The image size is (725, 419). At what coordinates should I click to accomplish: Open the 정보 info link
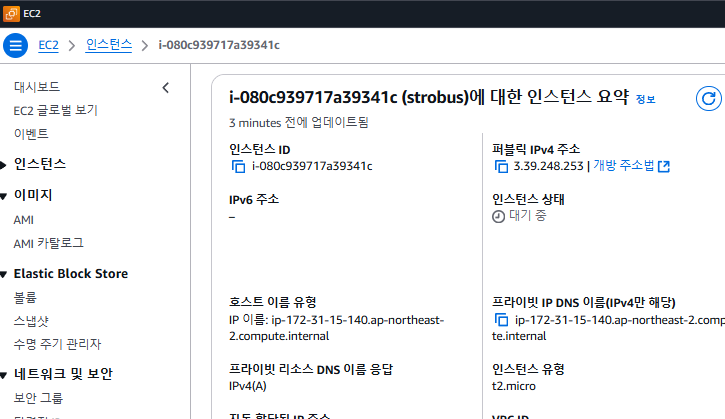tap(645, 99)
